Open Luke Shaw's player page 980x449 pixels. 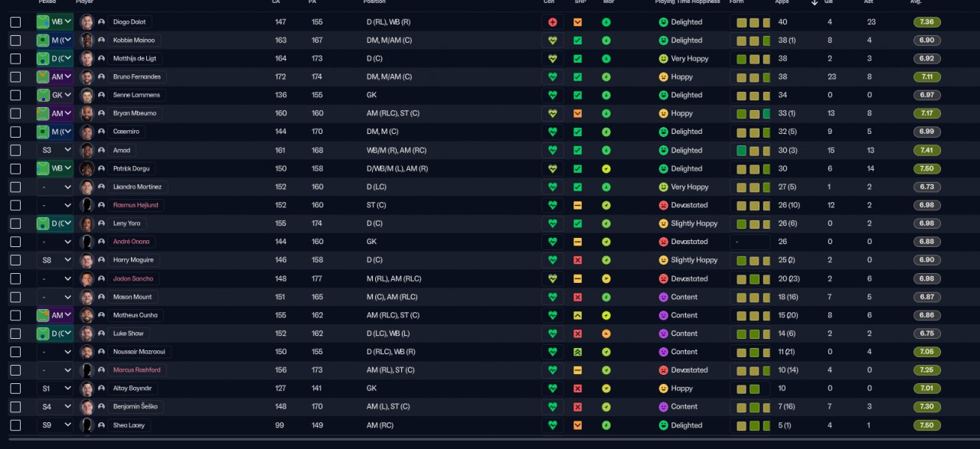(127, 333)
